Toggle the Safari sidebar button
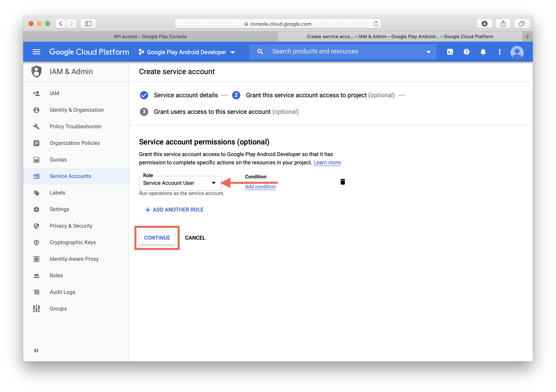The width and height of the screenshot is (556, 392). [x=88, y=24]
